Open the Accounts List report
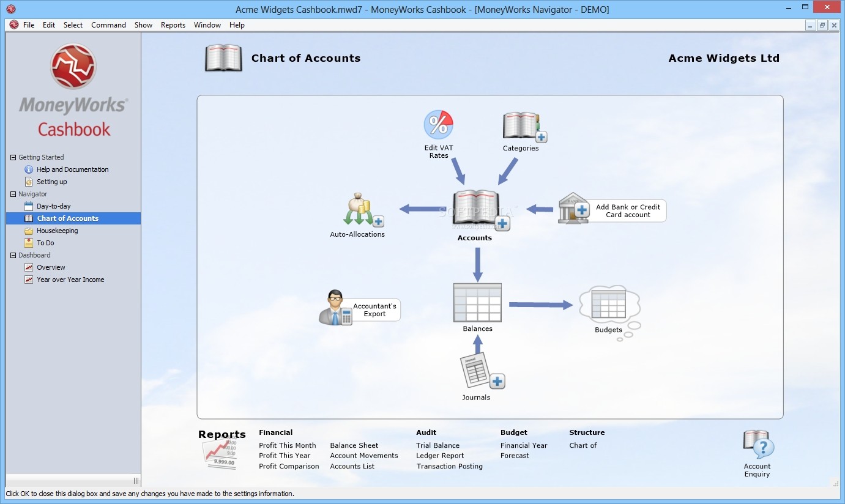Image resolution: width=845 pixels, height=504 pixels. coord(352,466)
